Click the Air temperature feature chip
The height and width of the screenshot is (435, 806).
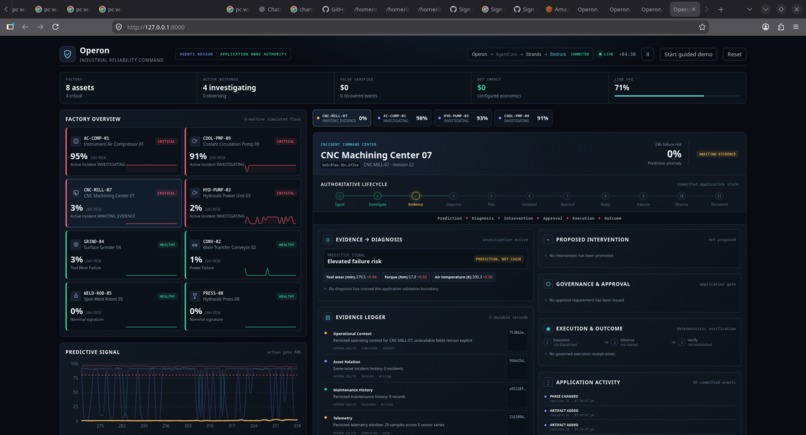coord(464,277)
